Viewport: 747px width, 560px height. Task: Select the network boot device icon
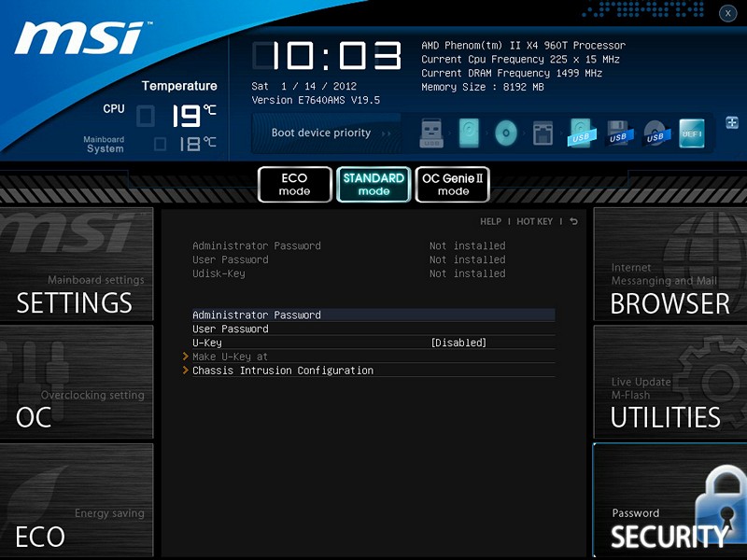pyautogui.click(x=543, y=133)
